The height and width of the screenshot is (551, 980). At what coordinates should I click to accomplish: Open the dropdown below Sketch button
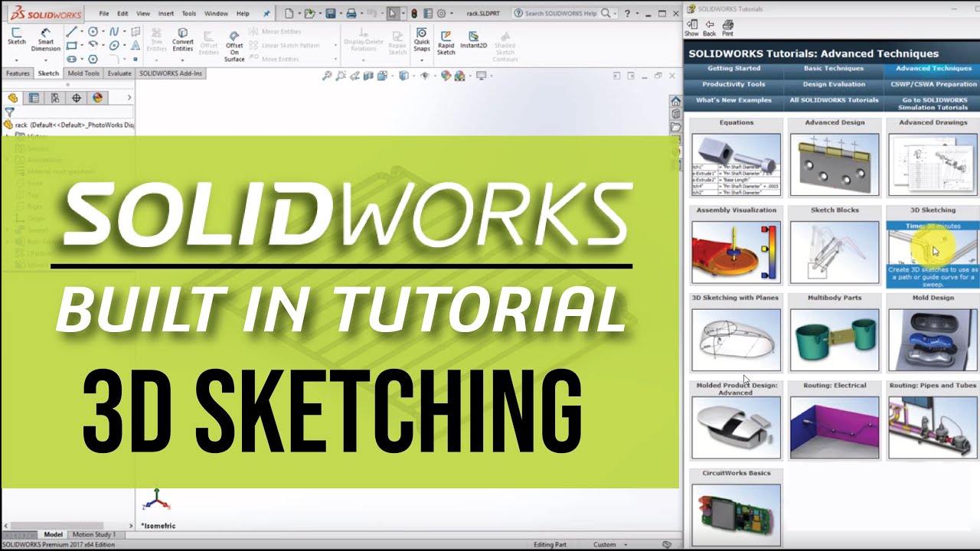tap(16, 59)
